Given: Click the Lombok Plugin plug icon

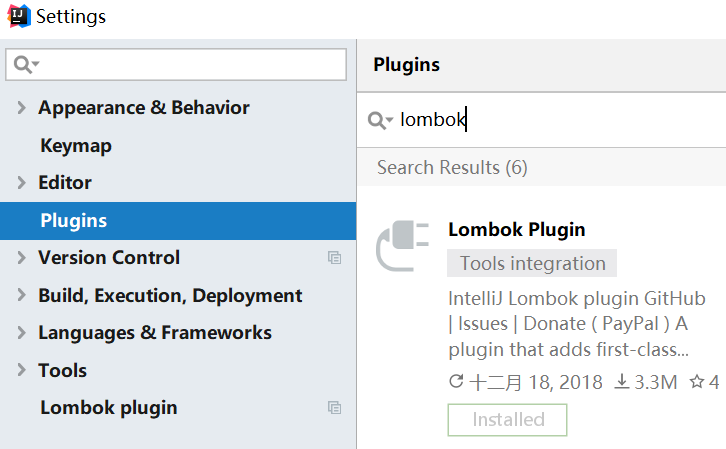Looking at the screenshot, I should (402, 247).
